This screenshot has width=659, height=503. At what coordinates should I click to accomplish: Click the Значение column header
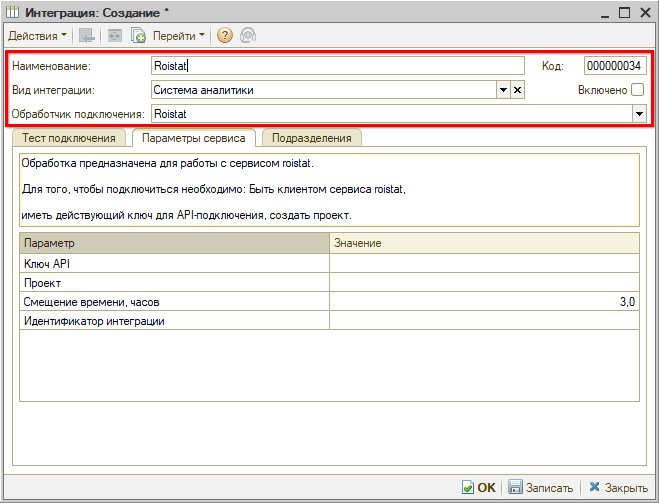point(485,243)
